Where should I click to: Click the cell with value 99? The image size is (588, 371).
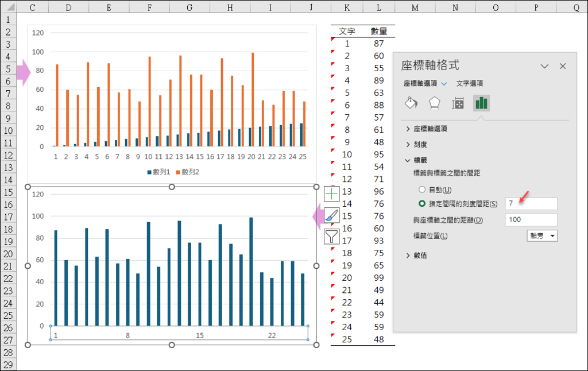(379, 277)
